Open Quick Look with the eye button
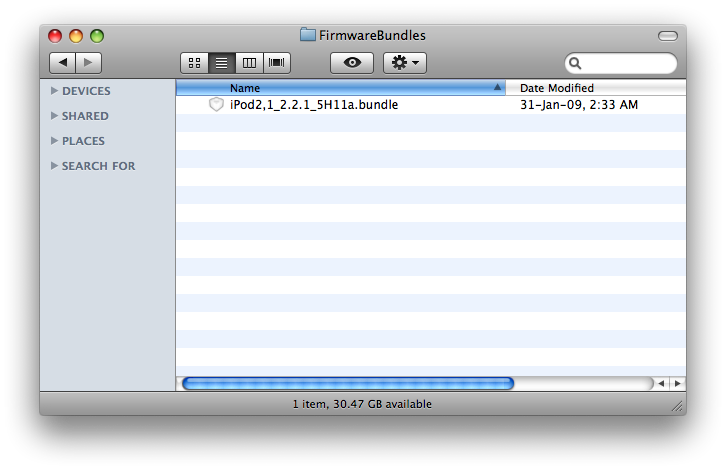 [352, 63]
